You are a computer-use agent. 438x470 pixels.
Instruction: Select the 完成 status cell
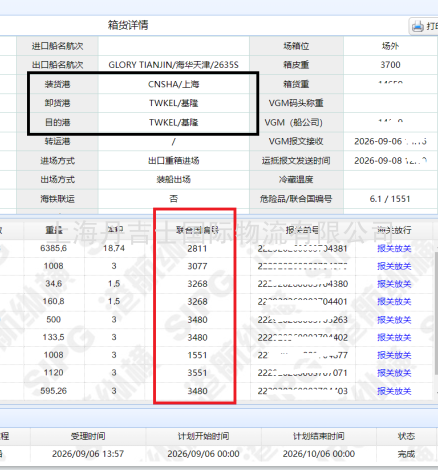pyautogui.click(x=406, y=454)
